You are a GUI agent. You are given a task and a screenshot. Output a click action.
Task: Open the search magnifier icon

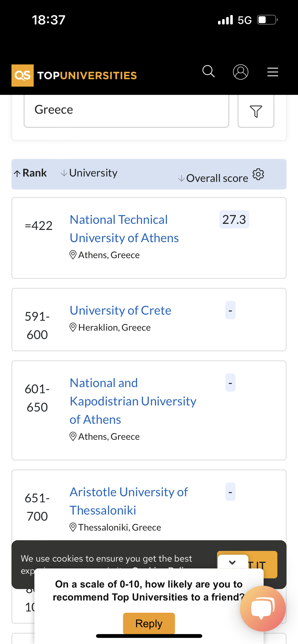click(x=209, y=71)
